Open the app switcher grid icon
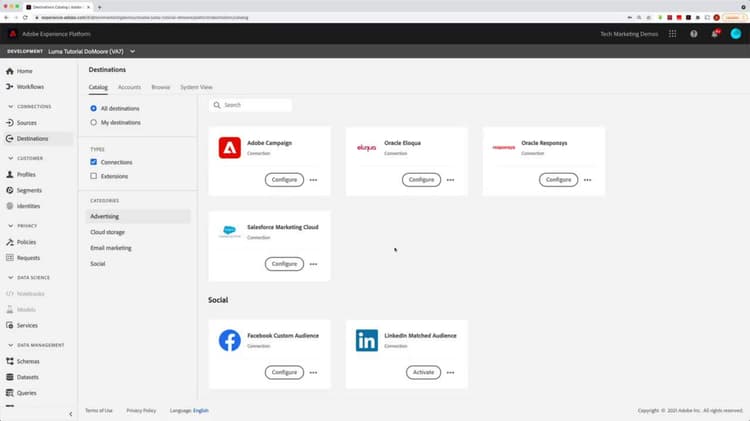 [x=673, y=34]
